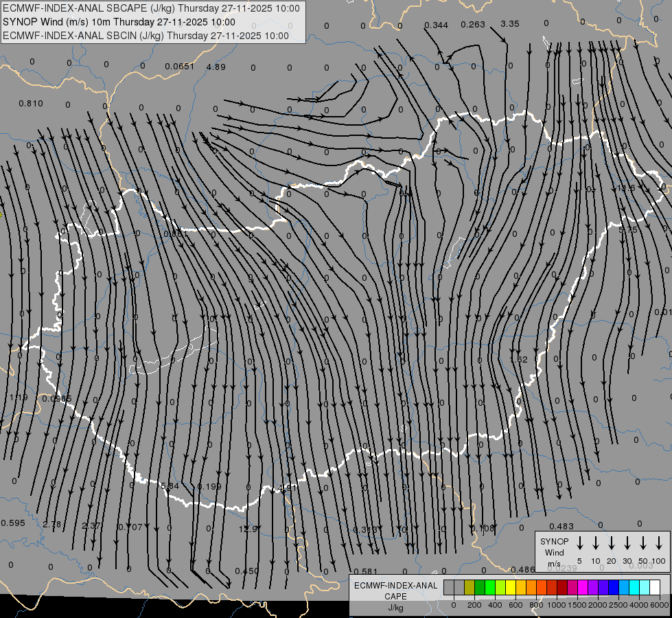The width and height of the screenshot is (672, 618).
Task: Click the '200' tick label on CAPE scale
Action: [x=474, y=605]
